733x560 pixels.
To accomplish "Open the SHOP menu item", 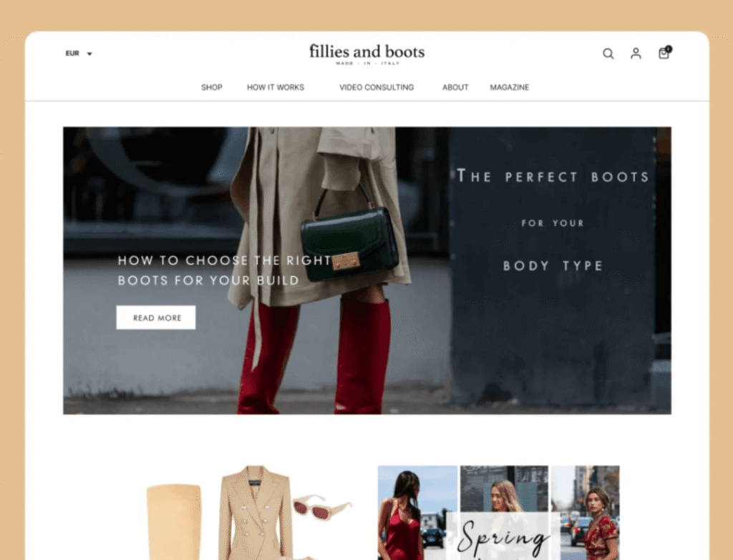I will tap(212, 87).
